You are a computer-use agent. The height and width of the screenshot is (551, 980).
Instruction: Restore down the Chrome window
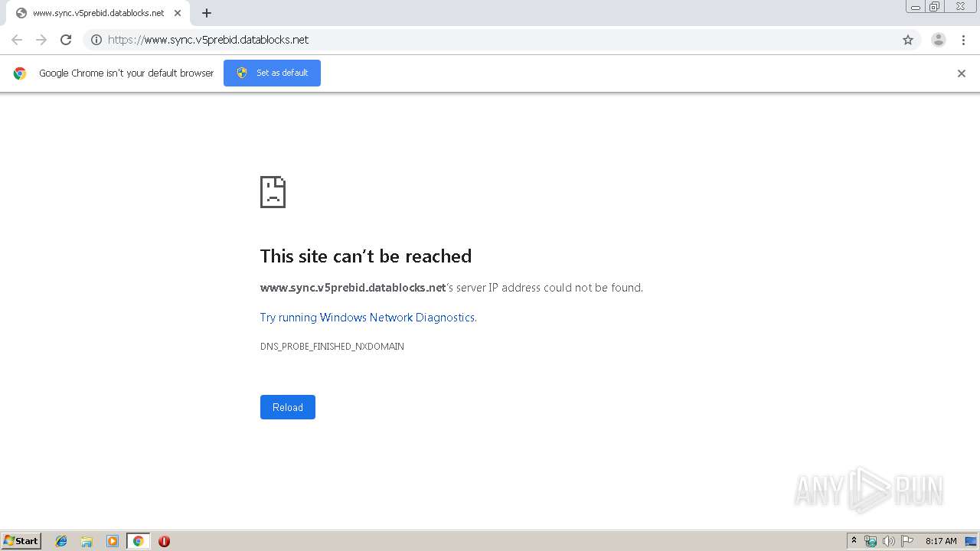(x=935, y=7)
